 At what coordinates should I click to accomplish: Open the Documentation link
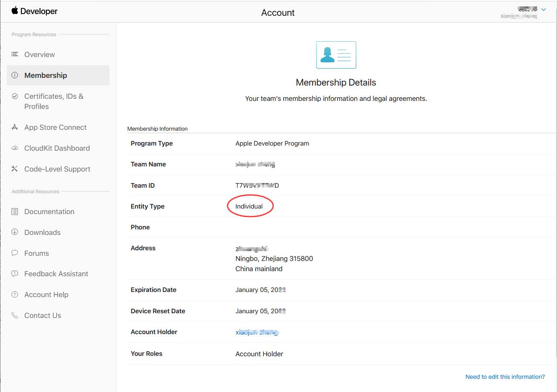[x=49, y=212]
